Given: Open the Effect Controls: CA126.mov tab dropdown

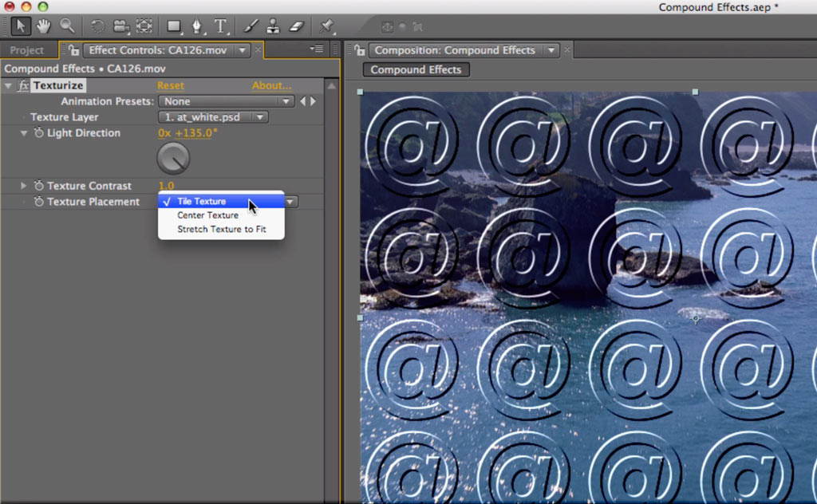Looking at the screenshot, I should [x=242, y=50].
